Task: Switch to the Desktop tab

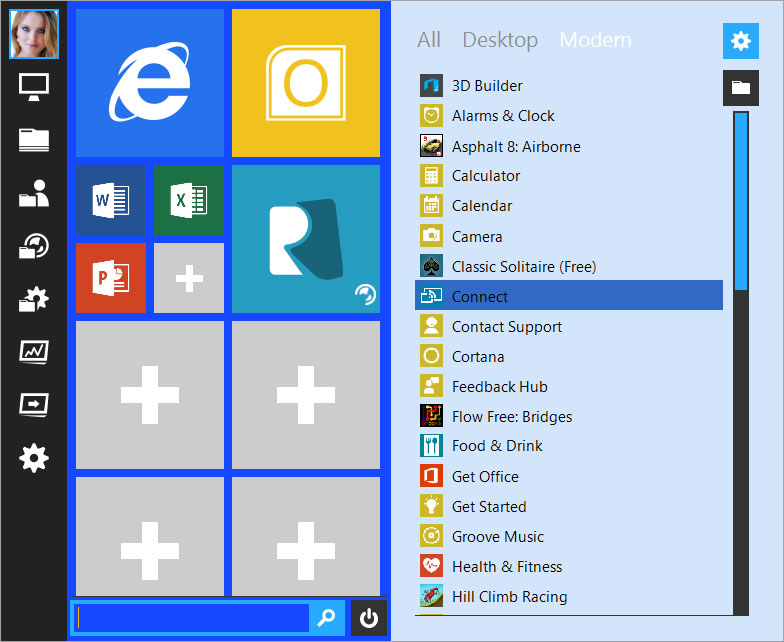Action: coord(500,40)
